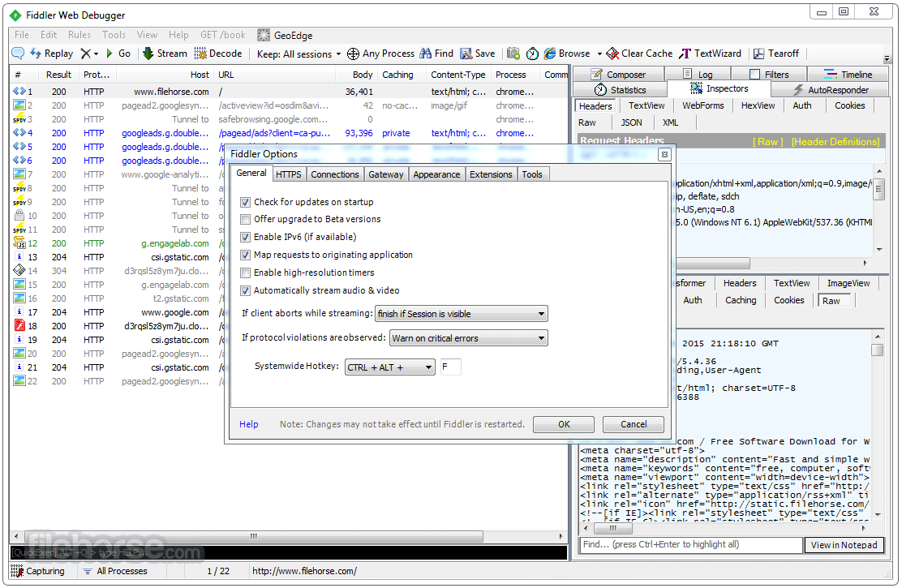
Task: Replay the selected sessions
Action: [x=52, y=54]
